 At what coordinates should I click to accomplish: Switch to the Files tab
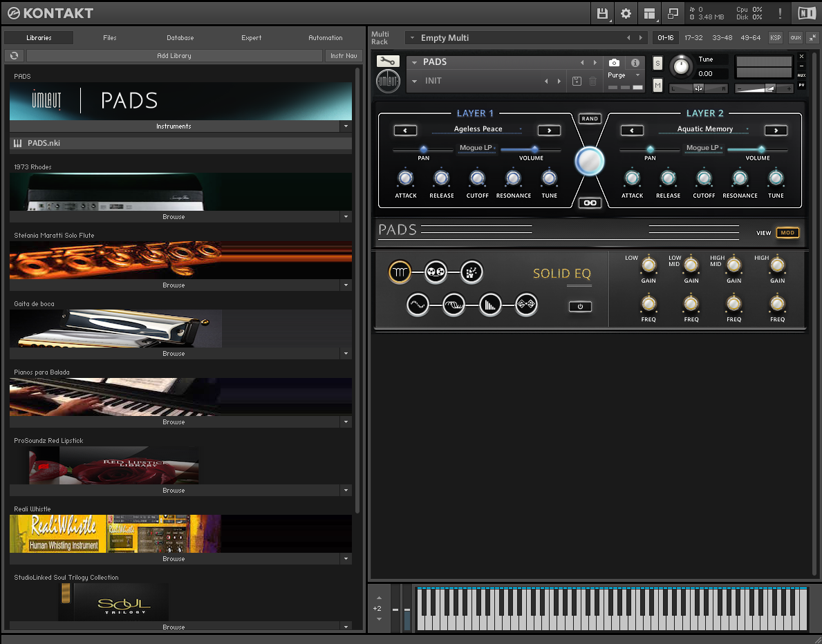[x=109, y=38]
